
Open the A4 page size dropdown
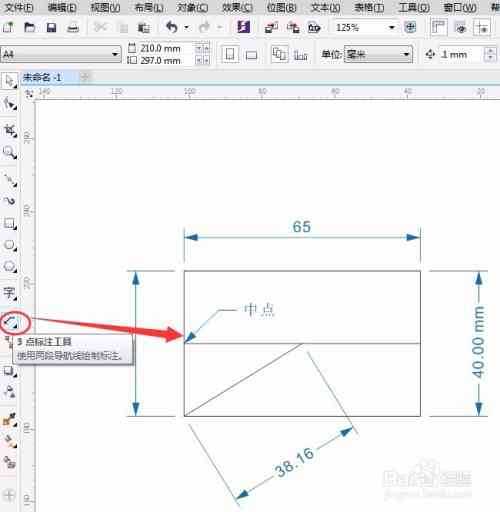[61, 54]
